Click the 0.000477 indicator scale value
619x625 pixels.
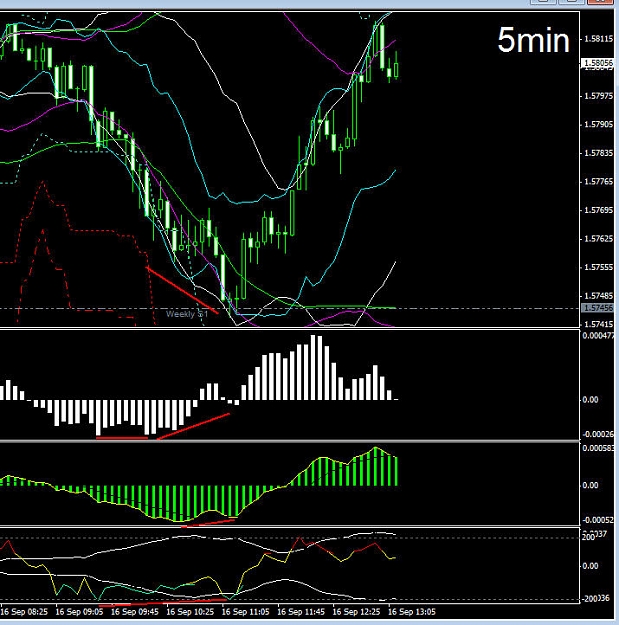point(599,336)
